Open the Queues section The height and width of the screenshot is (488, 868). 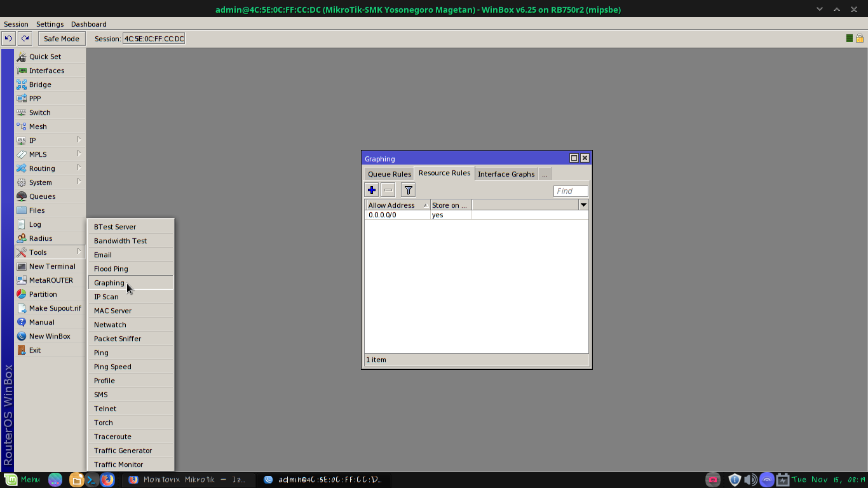point(50,196)
